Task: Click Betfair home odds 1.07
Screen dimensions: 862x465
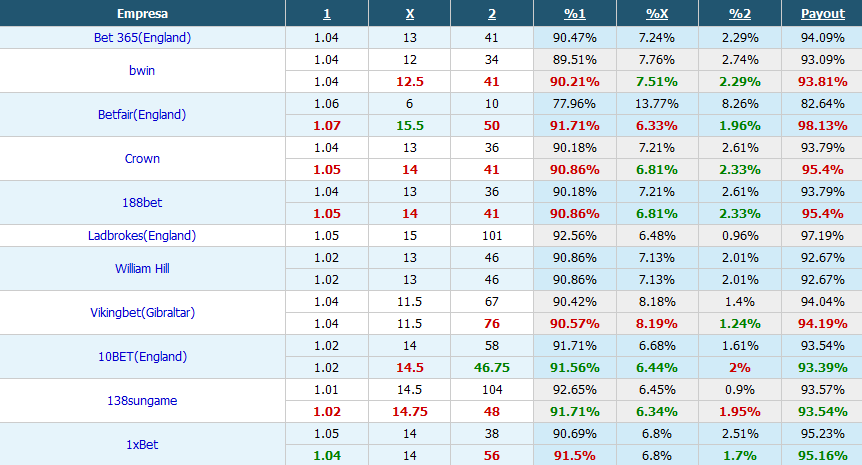Action: (327, 126)
